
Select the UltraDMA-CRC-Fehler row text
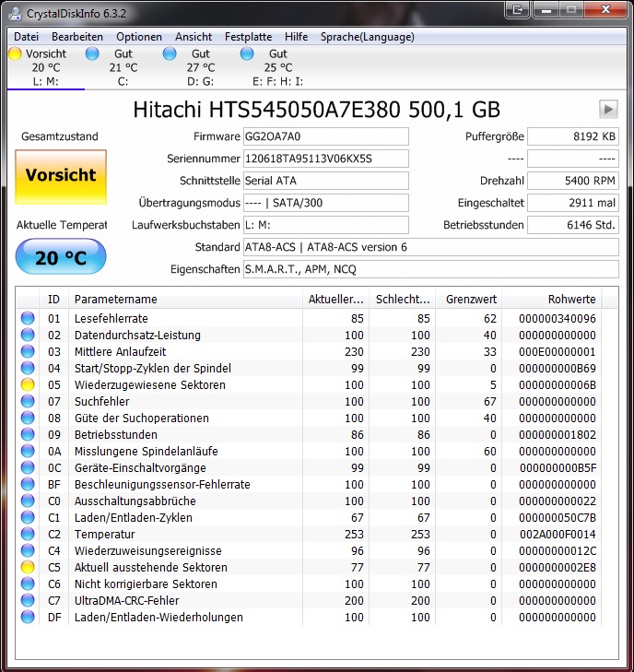click(x=127, y=601)
